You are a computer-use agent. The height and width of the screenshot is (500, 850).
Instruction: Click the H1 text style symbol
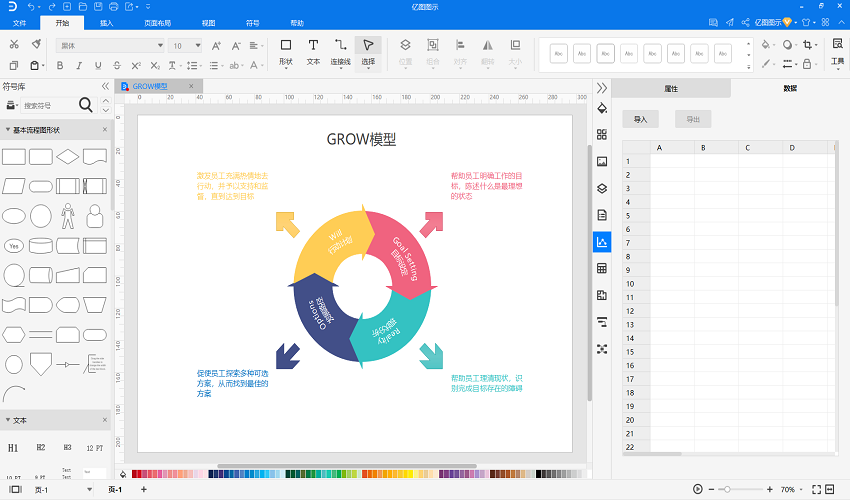point(13,448)
